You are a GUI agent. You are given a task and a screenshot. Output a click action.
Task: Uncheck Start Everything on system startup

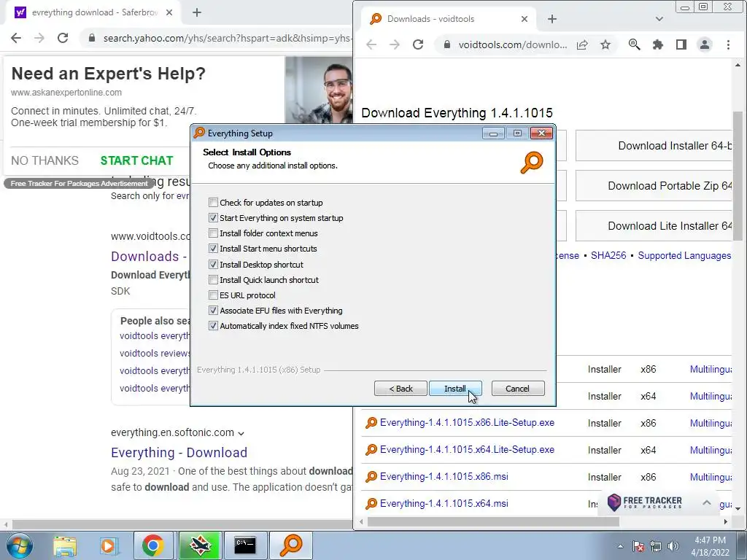(x=214, y=217)
